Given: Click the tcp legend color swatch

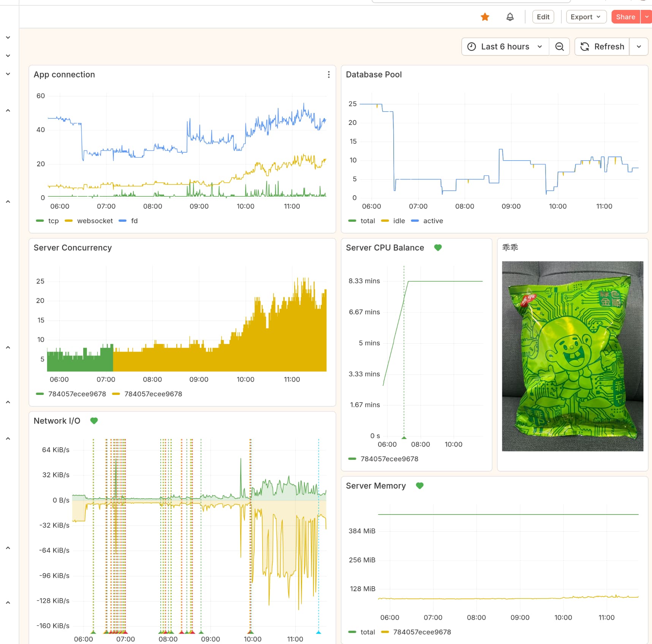Looking at the screenshot, I should (x=40, y=221).
